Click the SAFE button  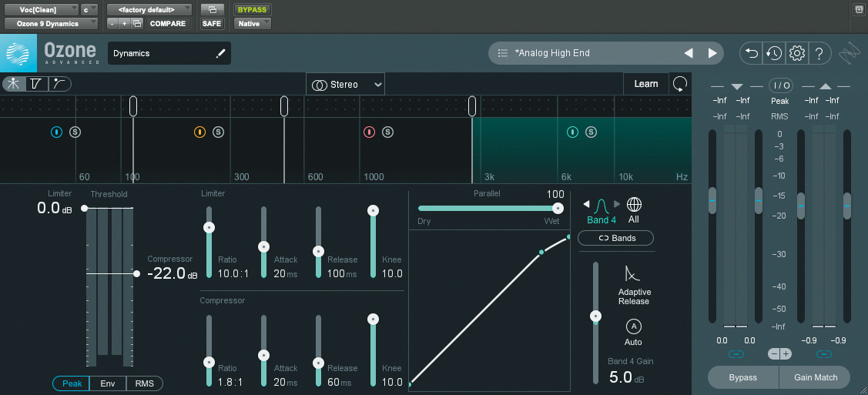point(212,24)
